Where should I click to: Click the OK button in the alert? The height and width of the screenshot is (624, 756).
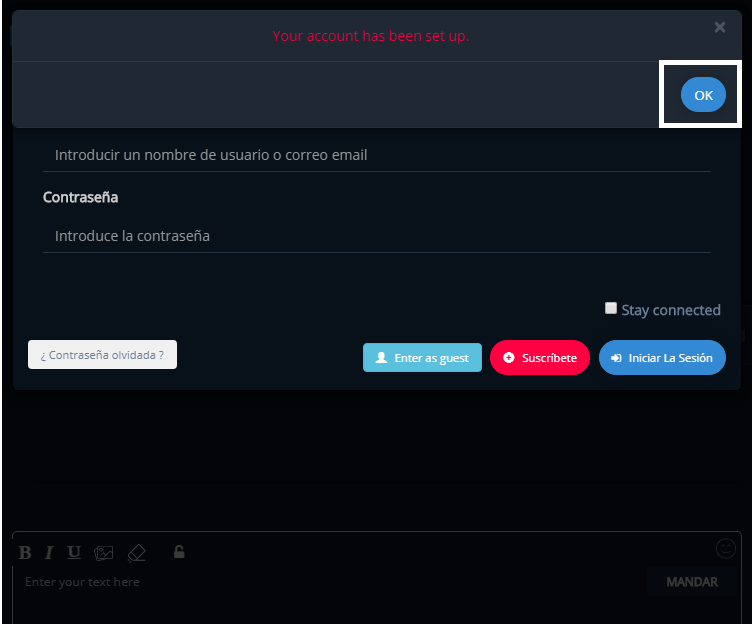point(703,95)
